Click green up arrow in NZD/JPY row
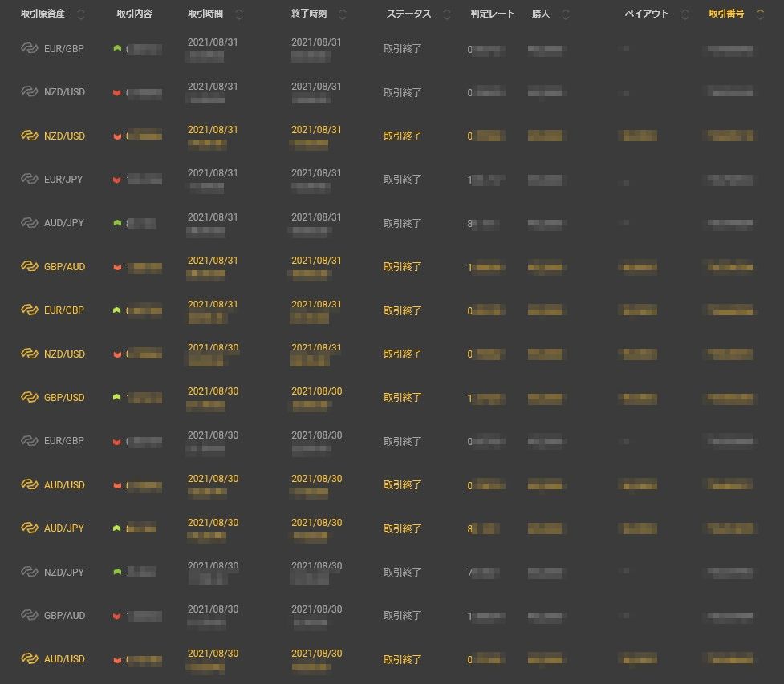The width and height of the screenshot is (784, 684). coord(117,572)
